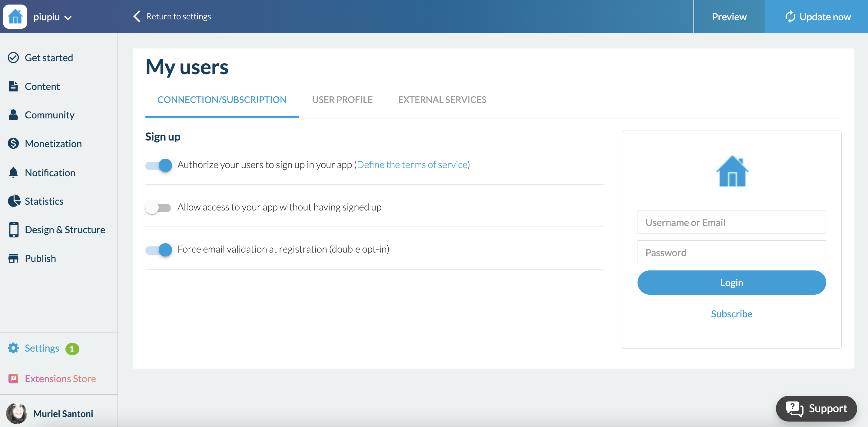Open the Support chat button

[x=816, y=409]
